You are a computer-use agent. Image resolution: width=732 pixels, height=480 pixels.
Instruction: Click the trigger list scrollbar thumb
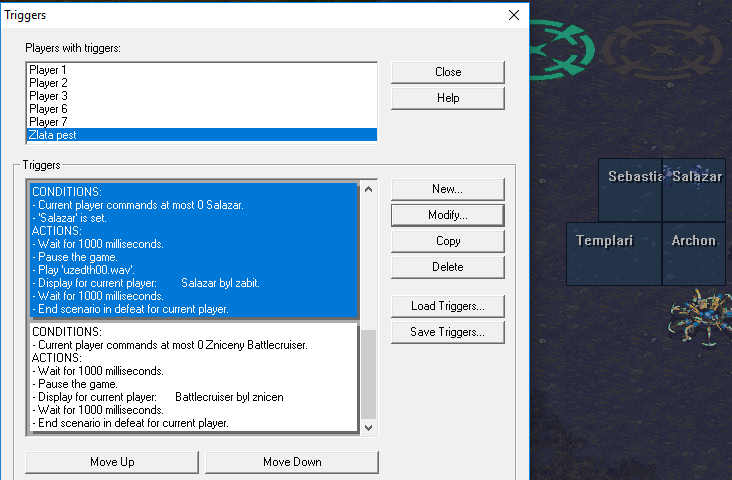[368, 374]
